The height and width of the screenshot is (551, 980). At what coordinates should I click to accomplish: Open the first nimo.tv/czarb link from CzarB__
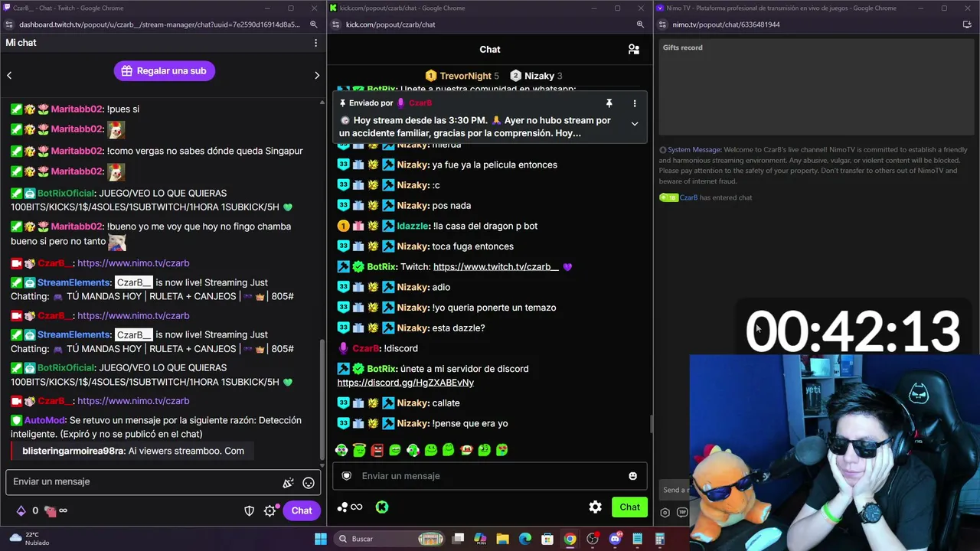(x=133, y=262)
